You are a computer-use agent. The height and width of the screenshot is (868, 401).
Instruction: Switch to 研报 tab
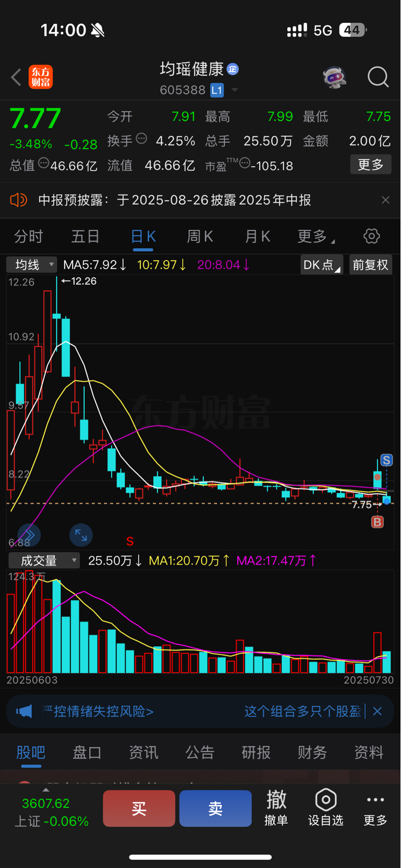(256, 752)
